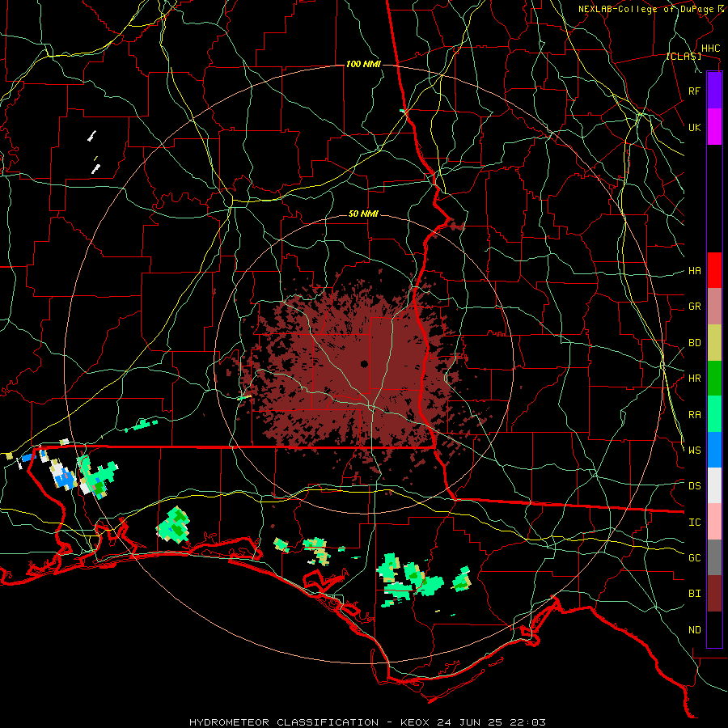
Task: Click the RA light green legend swatch
Action: tap(714, 414)
